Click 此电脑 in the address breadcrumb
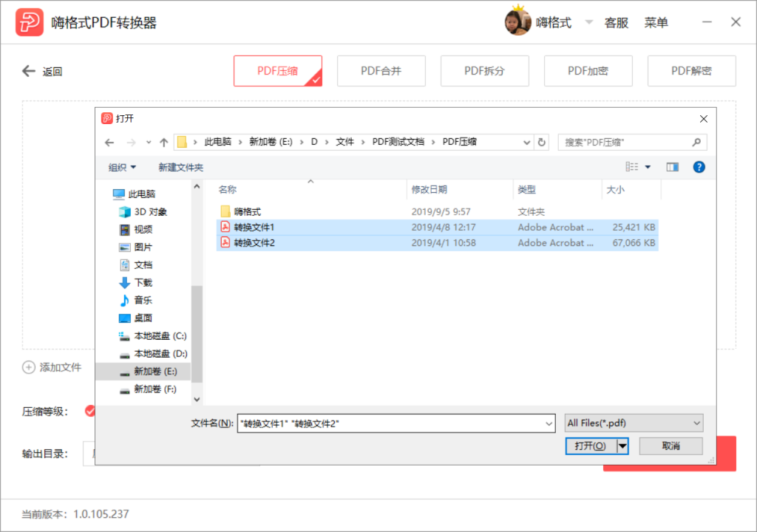The width and height of the screenshot is (757, 532). 218,142
